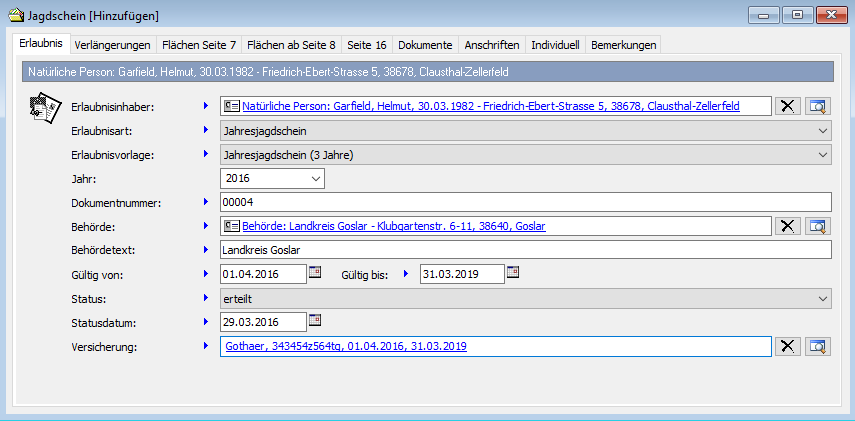Remove the Behörde entry with X button

[x=788, y=226]
